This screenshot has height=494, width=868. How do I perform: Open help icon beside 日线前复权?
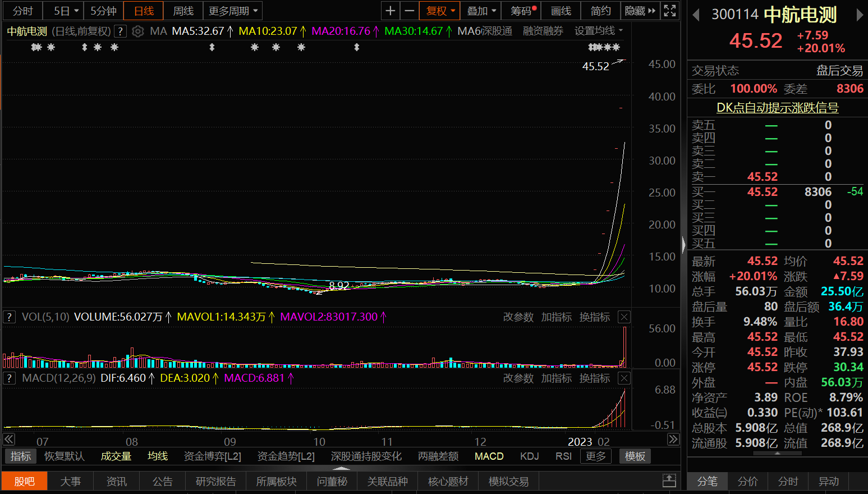120,31
